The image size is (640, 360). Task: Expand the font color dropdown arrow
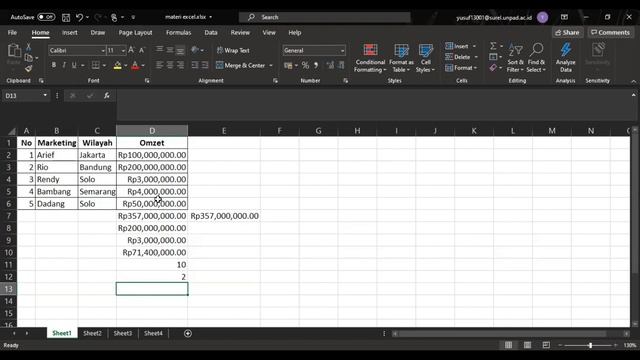tap(143, 65)
